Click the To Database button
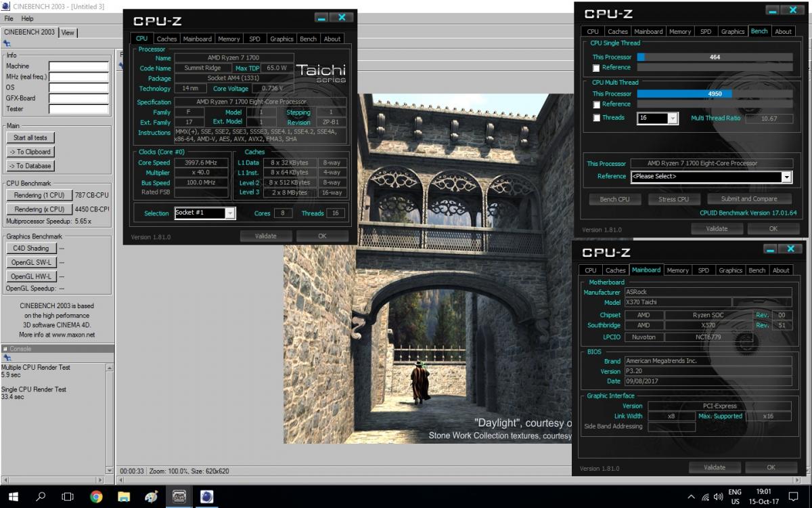The height and width of the screenshot is (508, 812). (x=30, y=165)
